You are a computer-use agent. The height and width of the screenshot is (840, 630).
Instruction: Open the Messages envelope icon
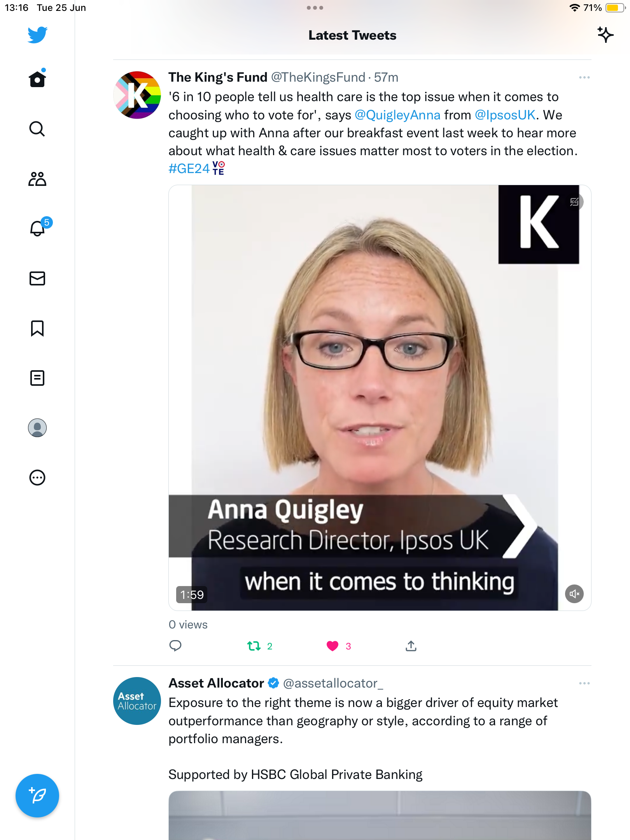coord(37,278)
